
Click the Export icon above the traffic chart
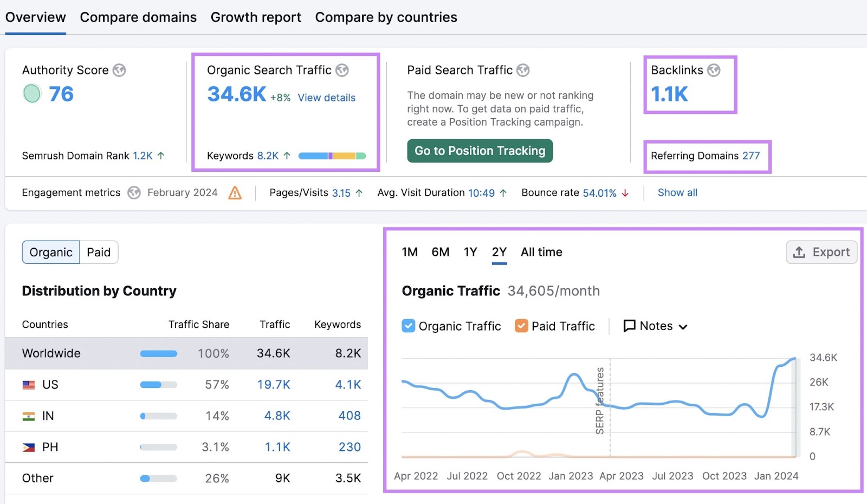click(x=798, y=251)
